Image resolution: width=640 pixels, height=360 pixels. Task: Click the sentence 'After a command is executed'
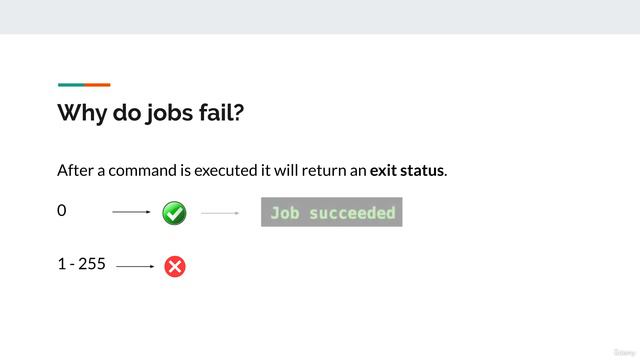156,170
